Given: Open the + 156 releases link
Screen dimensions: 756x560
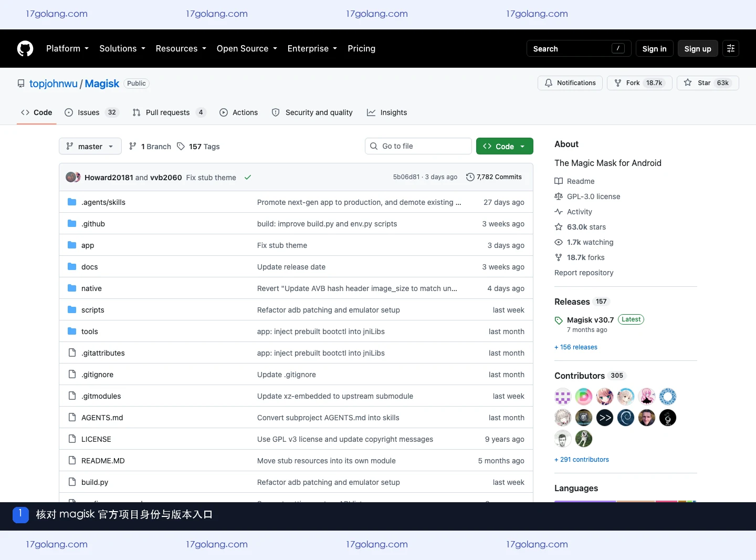Looking at the screenshot, I should (576, 347).
